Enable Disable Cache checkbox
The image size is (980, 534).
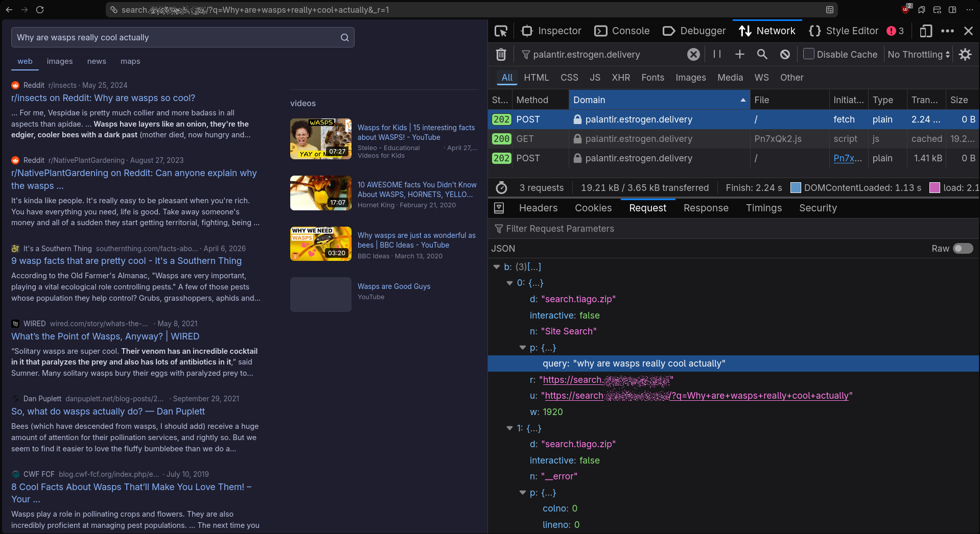coord(809,54)
